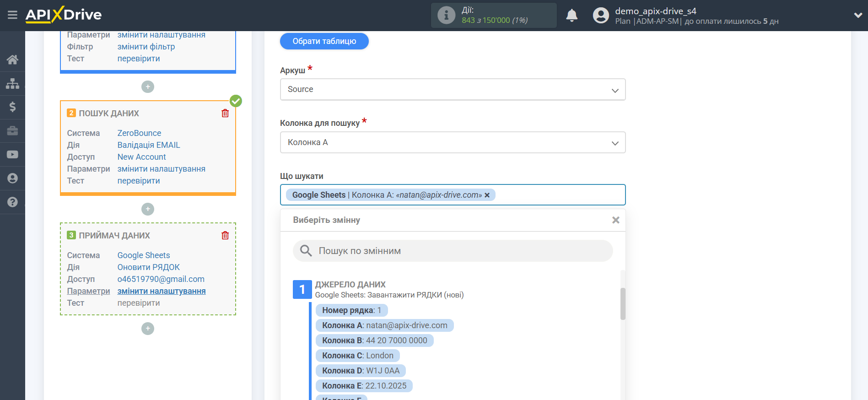
Task: Delete the ПРИЙМАЧ ДАНИХ block
Action: point(225,235)
